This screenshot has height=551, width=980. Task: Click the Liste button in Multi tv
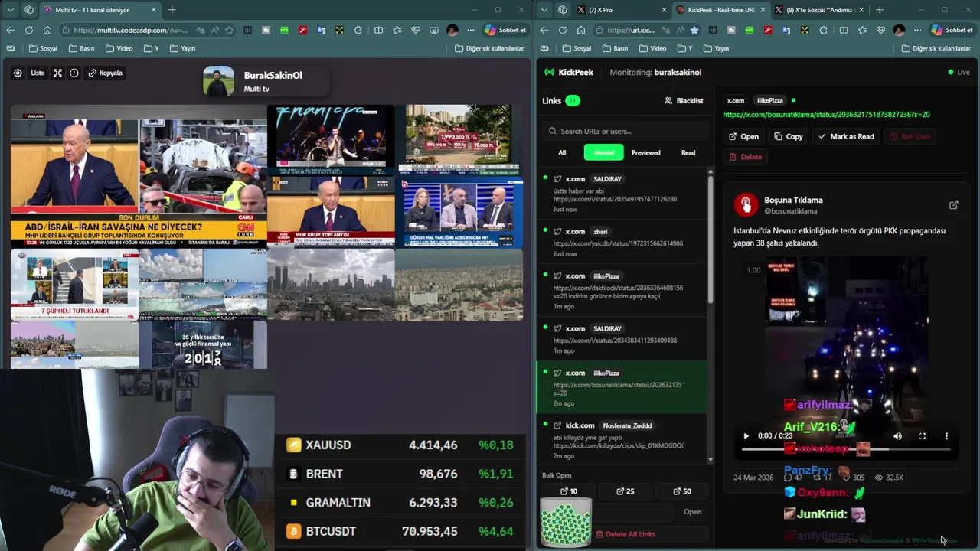coord(38,73)
